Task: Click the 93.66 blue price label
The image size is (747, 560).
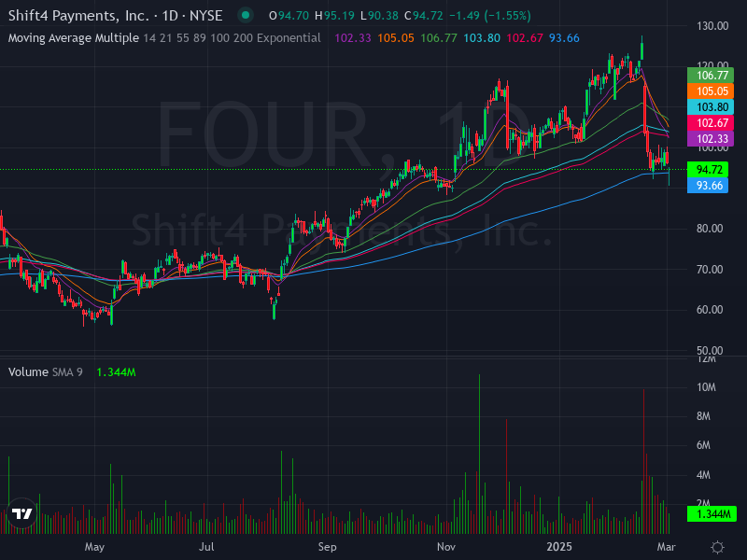Action: [708, 185]
